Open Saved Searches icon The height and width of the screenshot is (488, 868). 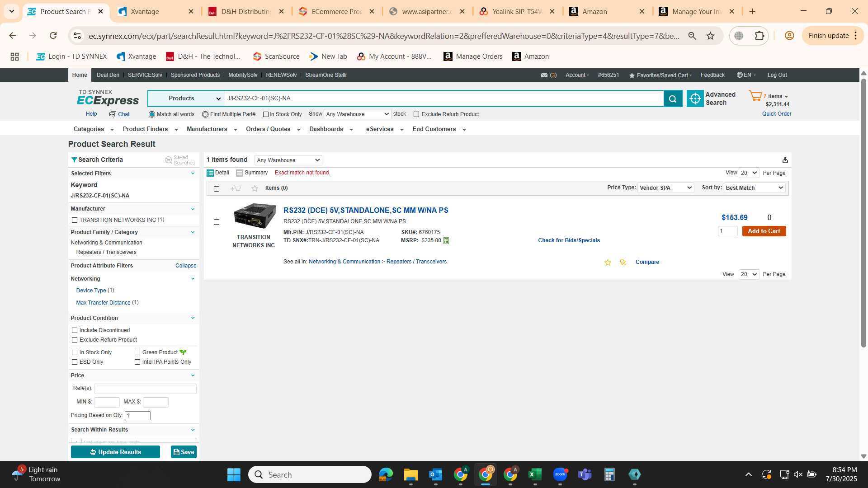coord(169,160)
